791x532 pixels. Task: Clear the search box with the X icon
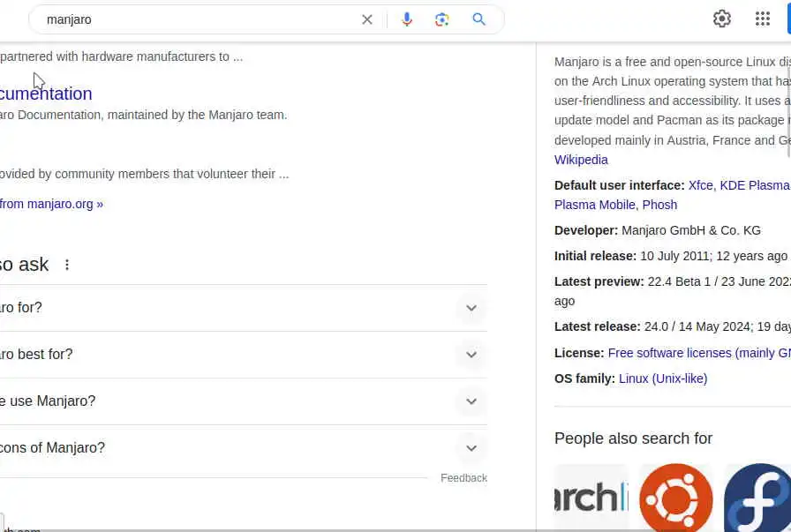point(366,19)
